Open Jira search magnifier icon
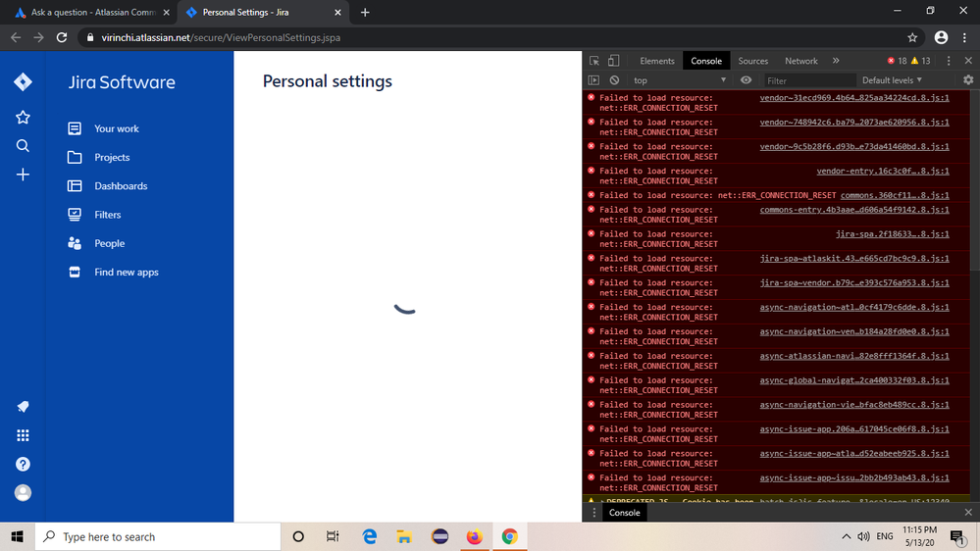The image size is (980, 551). coord(23,145)
